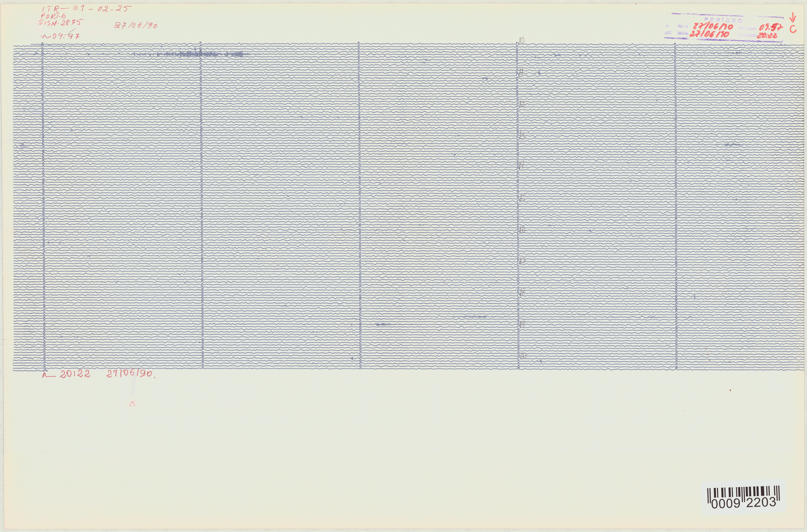Click the hour mark '10' on the trace
807x532 pixels.
tap(522, 40)
